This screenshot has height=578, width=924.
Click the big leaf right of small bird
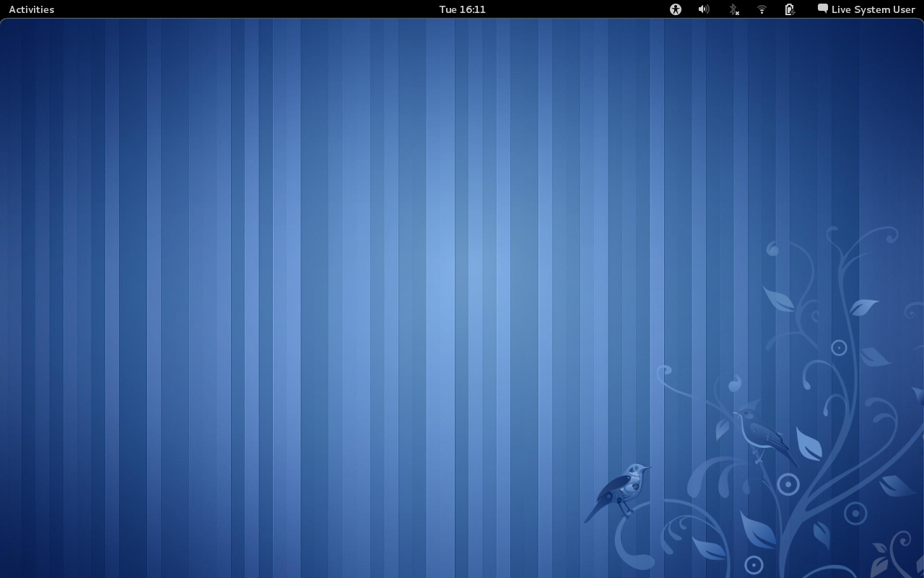[x=808, y=444]
